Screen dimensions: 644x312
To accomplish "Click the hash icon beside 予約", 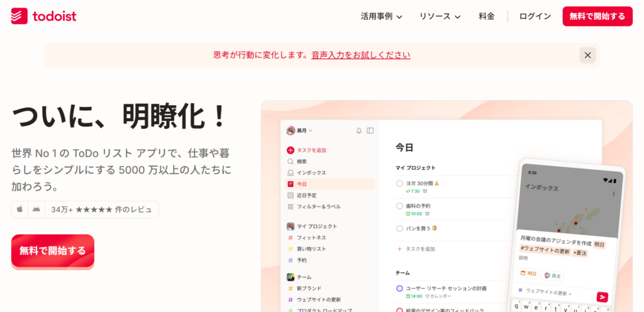I will pos(291,260).
